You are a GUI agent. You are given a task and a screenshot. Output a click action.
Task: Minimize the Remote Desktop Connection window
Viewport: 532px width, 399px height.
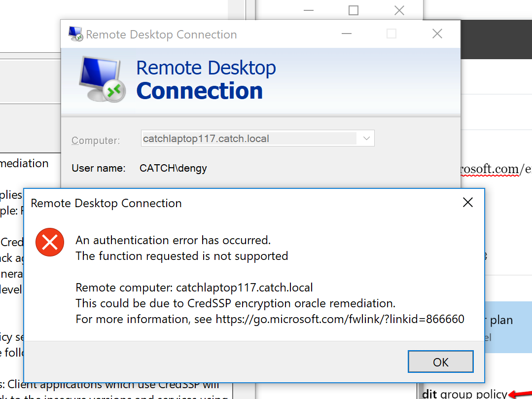(x=347, y=34)
